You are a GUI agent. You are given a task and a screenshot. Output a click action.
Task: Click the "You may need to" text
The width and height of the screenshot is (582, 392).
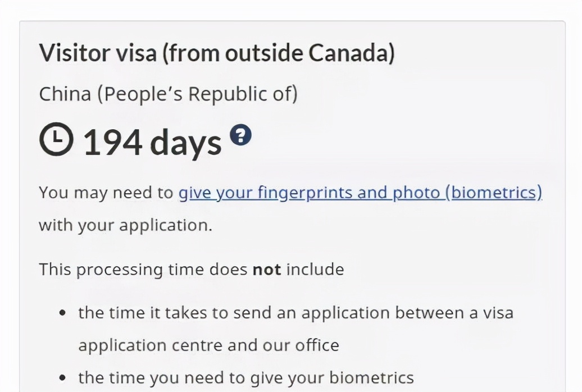[106, 193]
